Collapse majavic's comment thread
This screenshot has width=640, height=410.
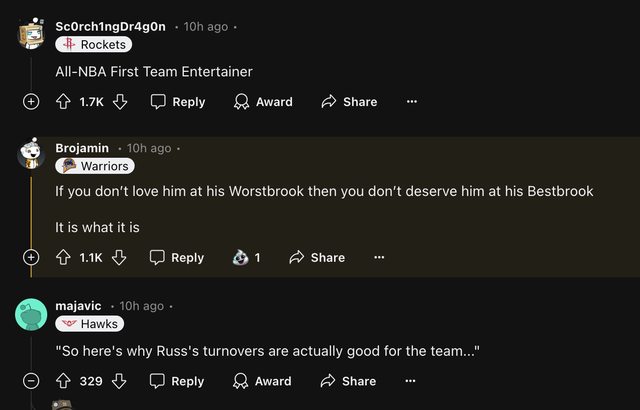(31, 381)
